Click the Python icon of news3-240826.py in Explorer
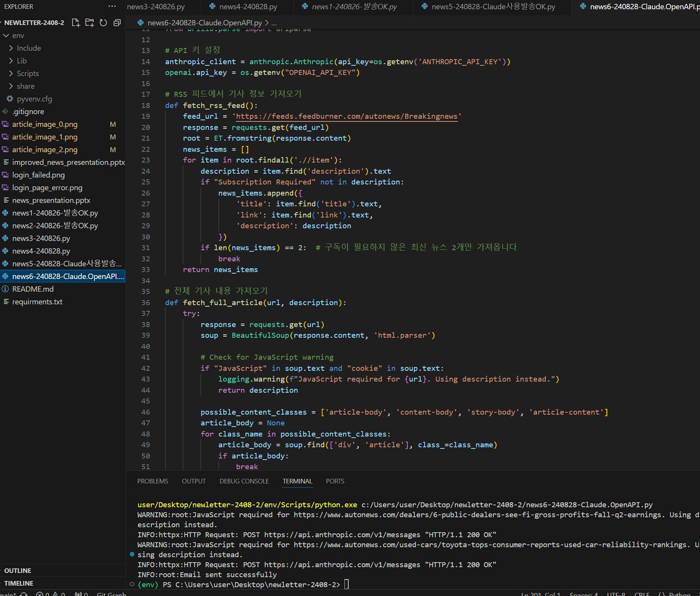Screen dimensions: 700x596 [5, 238]
